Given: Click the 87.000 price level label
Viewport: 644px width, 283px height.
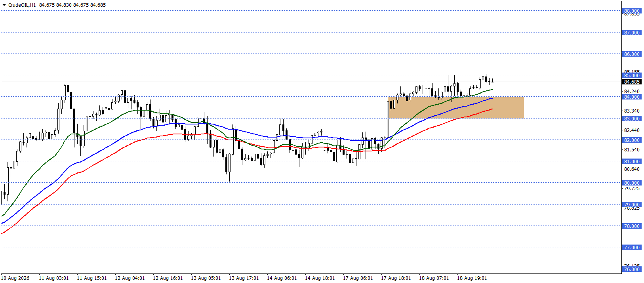Looking at the screenshot, I should (632, 33).
